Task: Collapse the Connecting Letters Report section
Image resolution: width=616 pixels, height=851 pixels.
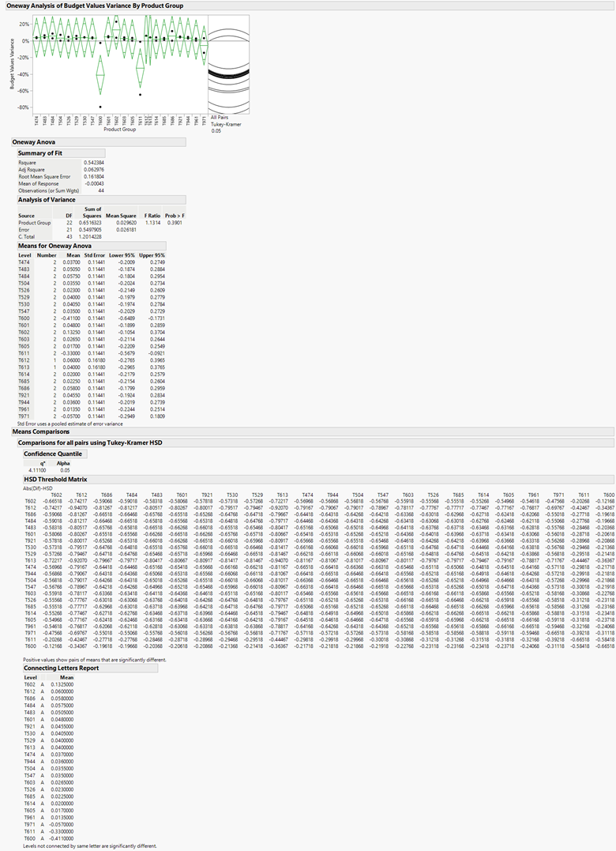Action: pyautogui.click(x=62, y=668)
